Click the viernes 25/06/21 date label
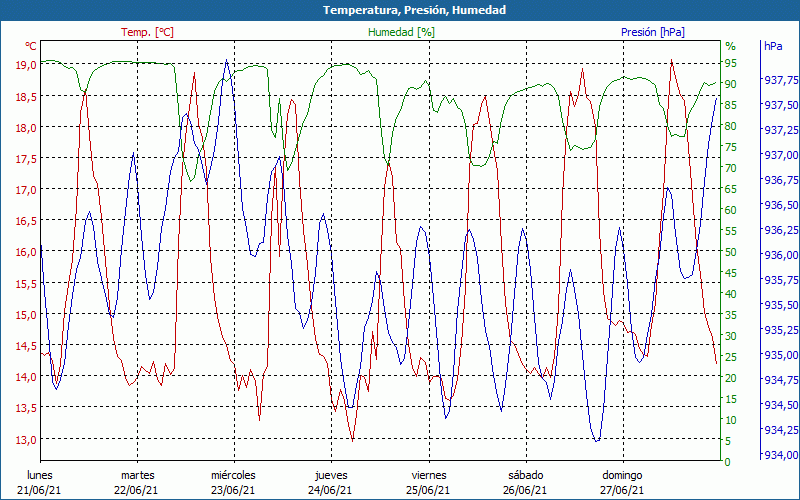This screenshot has height=500, width=800. coord(429,483)
